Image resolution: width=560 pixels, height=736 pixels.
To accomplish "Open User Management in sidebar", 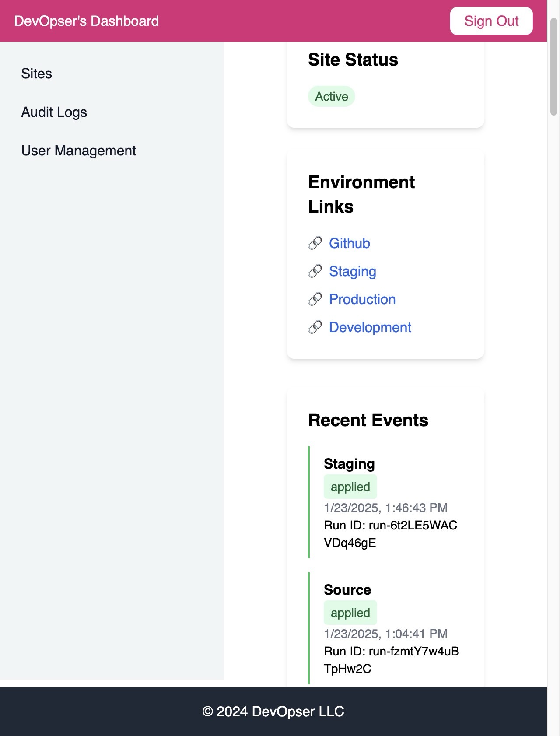I will tap(79, 151).
